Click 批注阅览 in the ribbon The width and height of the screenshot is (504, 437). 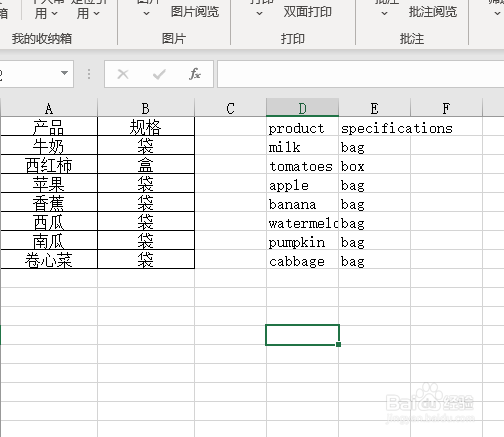(433, 12)
